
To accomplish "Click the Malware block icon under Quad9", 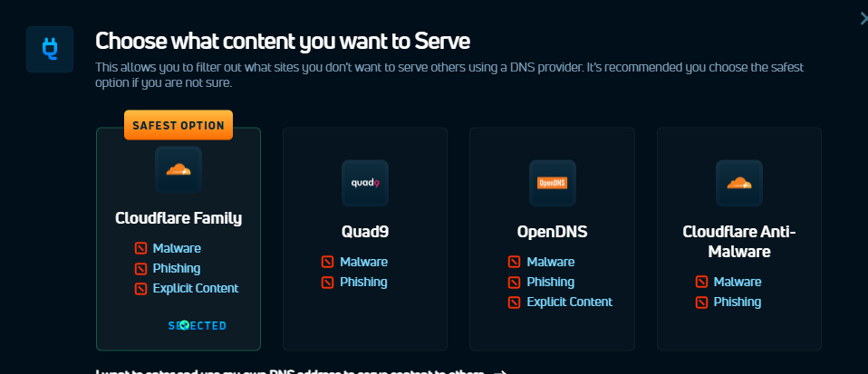I will 328,262.
